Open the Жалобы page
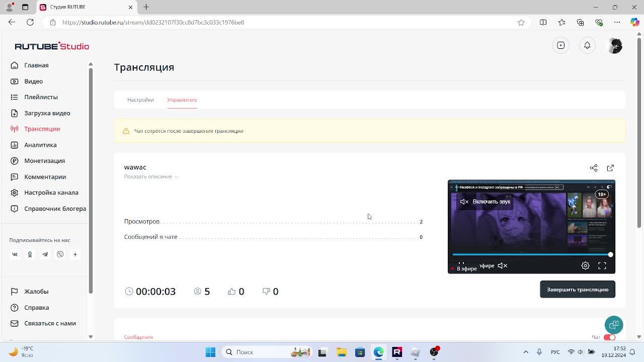Image resolution: width=644 pixels, height=362 pixels. [36, 292]
